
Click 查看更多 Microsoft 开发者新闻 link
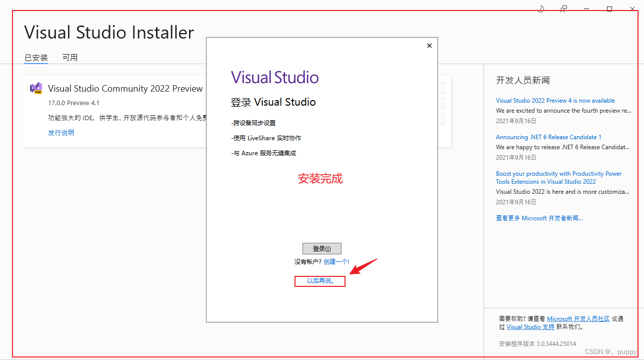(539, 218)
